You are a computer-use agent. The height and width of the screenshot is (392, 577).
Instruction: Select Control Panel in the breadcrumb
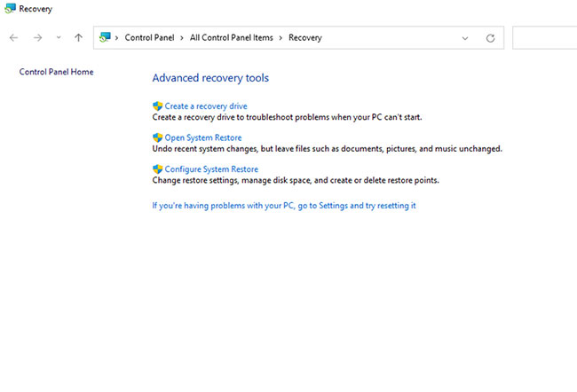tap(149, 37)
